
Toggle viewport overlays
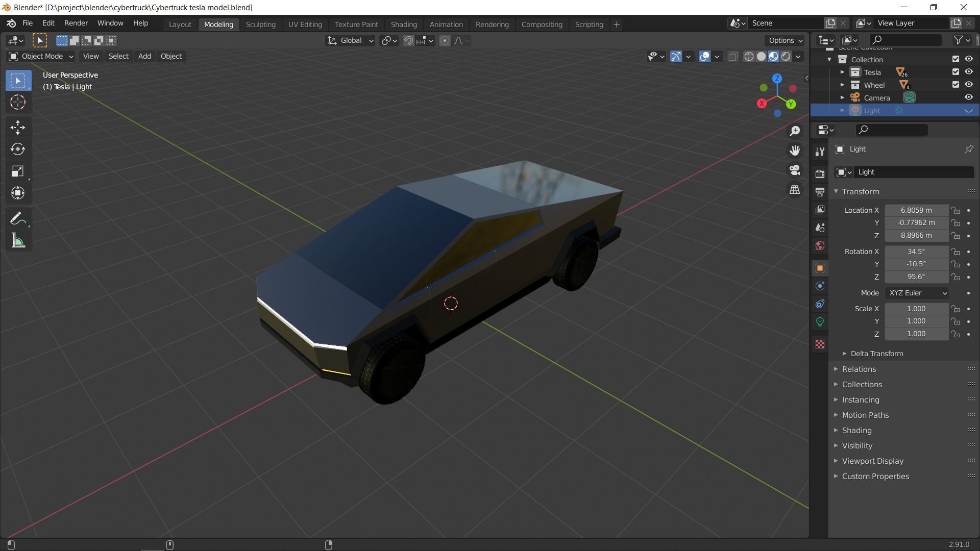tap(704, 57)
